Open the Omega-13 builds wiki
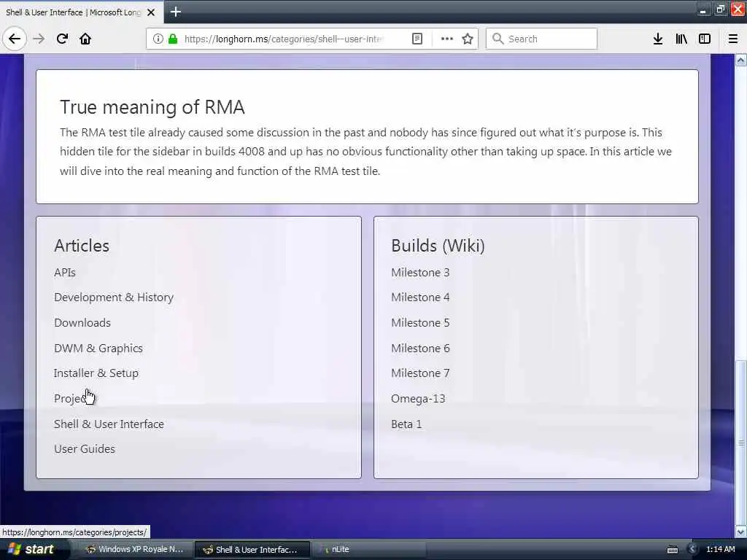Image resolution: width=747 pixels, height=560 pixels. click(x=418, y=399)
